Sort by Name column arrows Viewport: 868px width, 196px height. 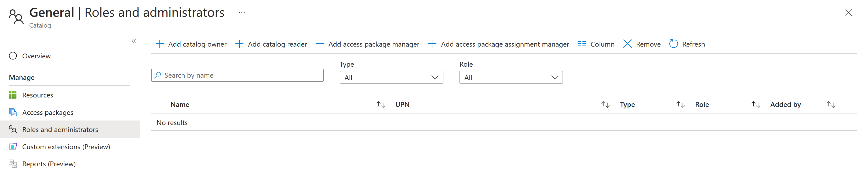tap(380, 104)
